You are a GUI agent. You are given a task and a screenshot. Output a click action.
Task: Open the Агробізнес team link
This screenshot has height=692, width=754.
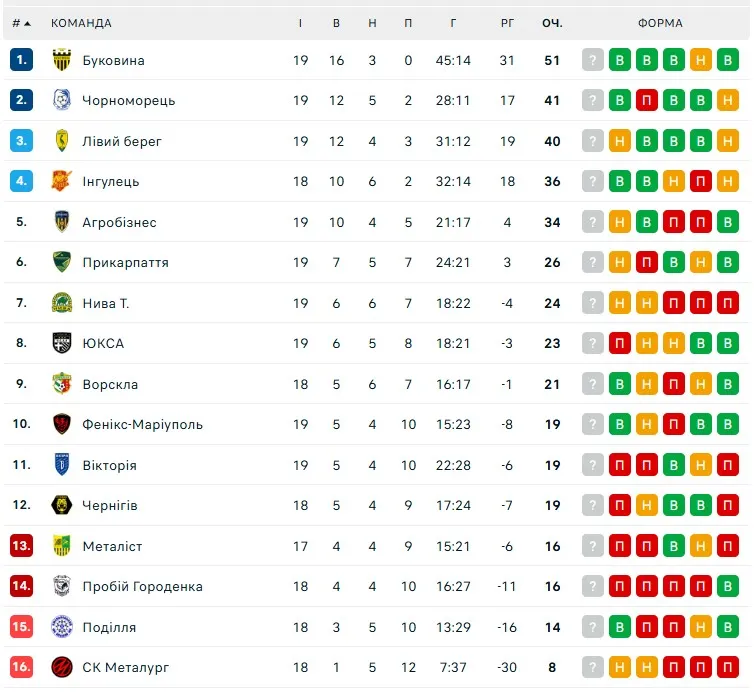click(x=119, y=222)
